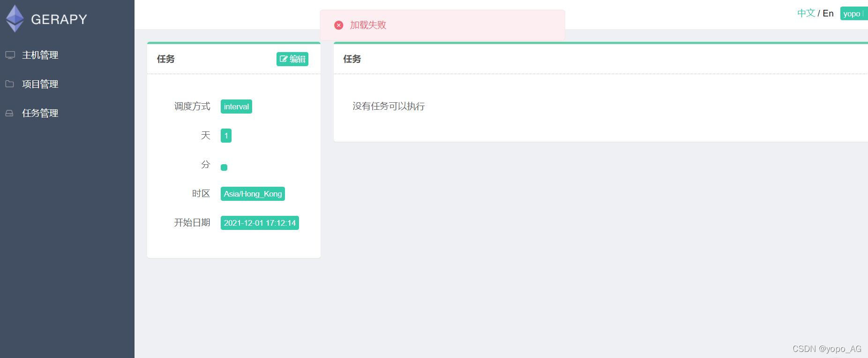Select the interval schedule tag
This screenshot has width=868, height=358.
coord(236,107)
